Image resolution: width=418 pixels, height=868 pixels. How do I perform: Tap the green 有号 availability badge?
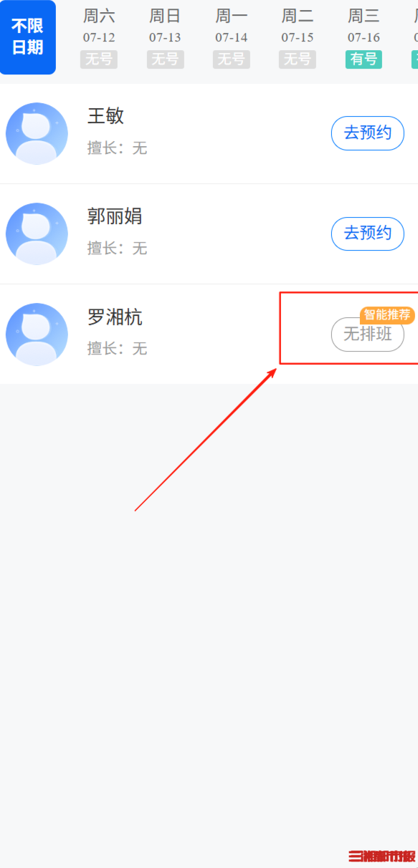pos(364,59)
